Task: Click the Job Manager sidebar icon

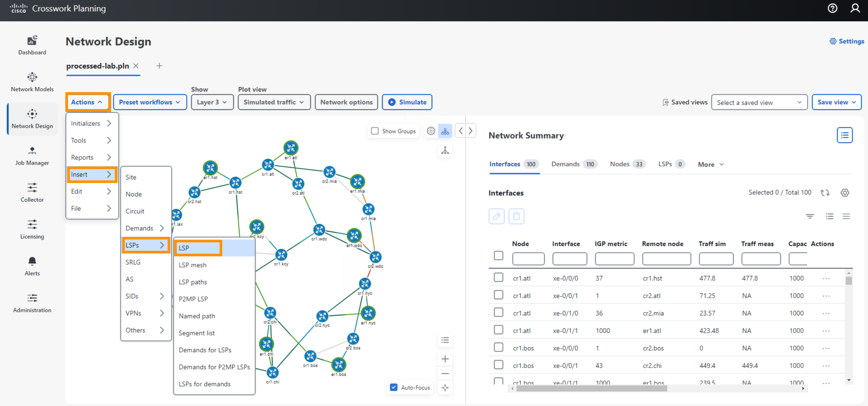Action: click(31, 154)
